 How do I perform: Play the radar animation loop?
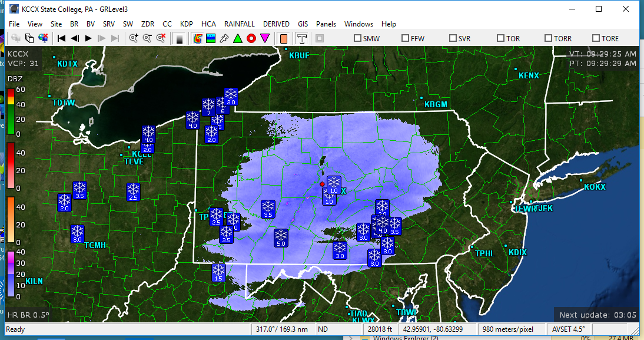tap(88, 38)
